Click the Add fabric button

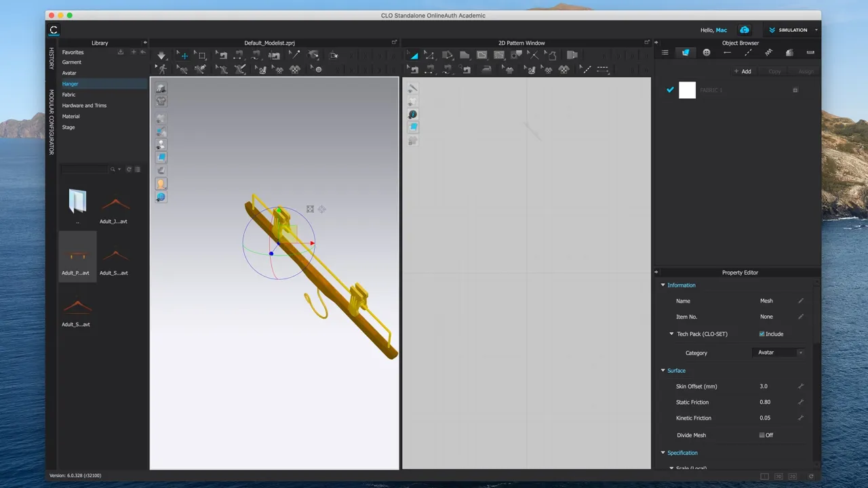point(743,71)
